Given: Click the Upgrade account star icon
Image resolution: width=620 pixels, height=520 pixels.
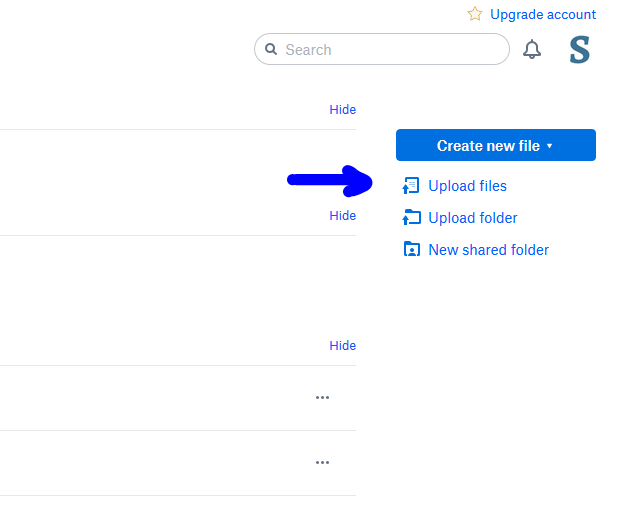Looking at the screenshot, I should coord(475,14).
